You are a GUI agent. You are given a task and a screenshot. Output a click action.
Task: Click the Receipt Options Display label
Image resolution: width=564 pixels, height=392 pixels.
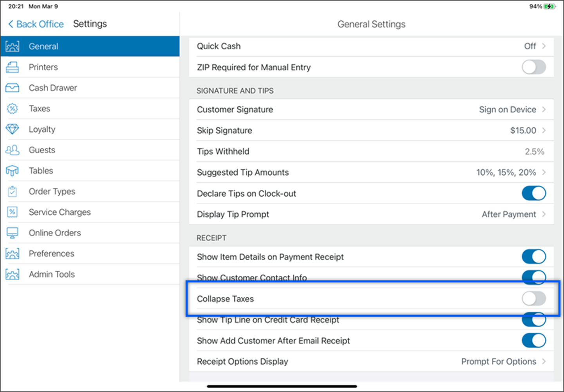pyautogui.click(x=242, y=361)
